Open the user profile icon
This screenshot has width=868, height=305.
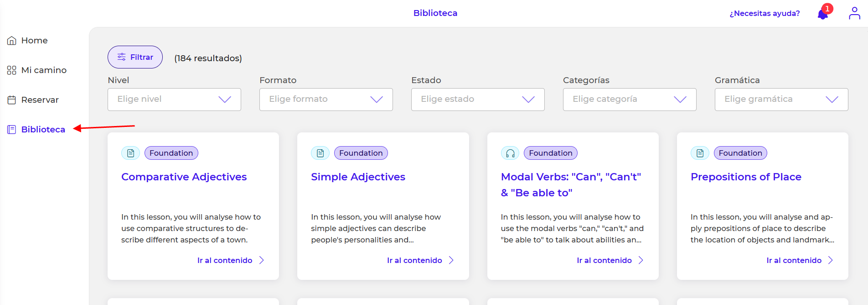point(854,13)
